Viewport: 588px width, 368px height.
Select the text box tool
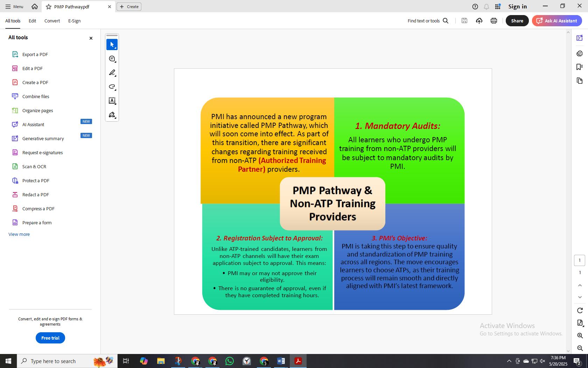(x=112, y=101)
